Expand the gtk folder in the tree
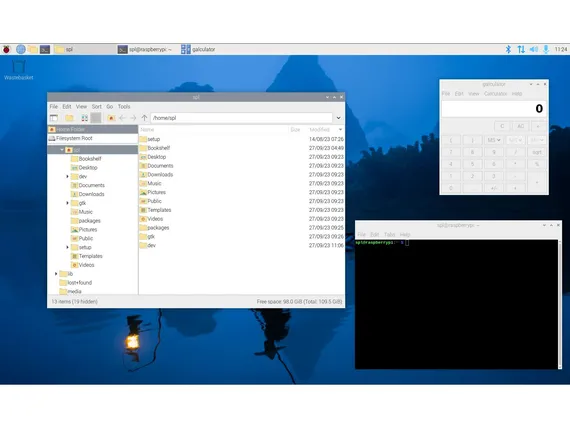 click(67, 203)
